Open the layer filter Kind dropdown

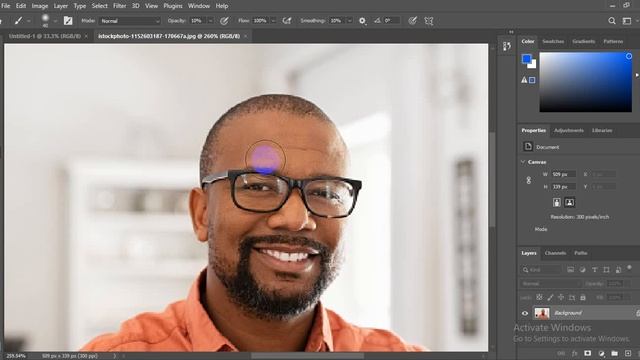[x=541, y=270]
